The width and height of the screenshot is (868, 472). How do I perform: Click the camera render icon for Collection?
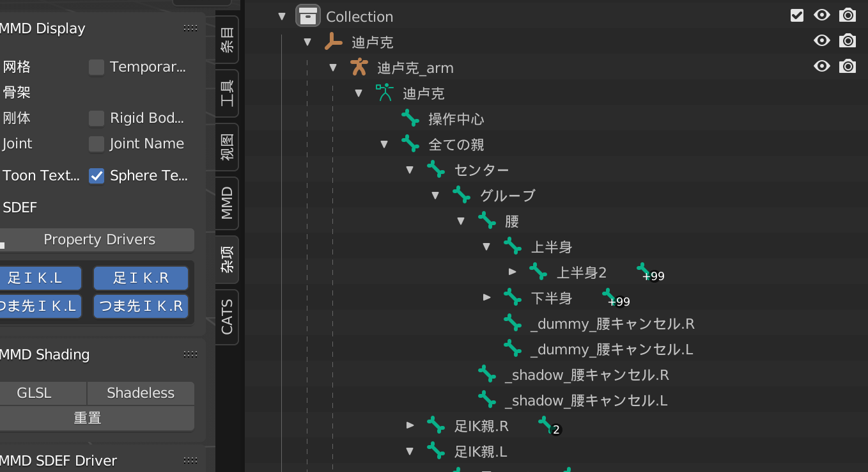point(848,15)
